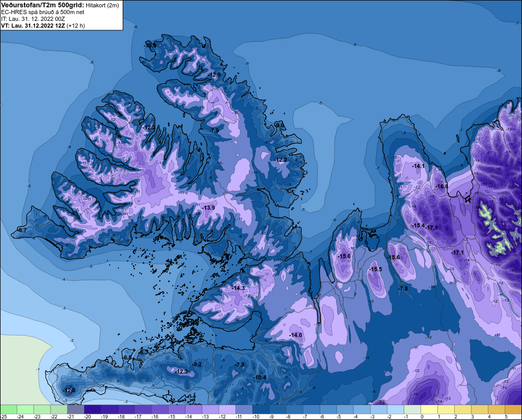Click the -6.7 temperature label

21,230
